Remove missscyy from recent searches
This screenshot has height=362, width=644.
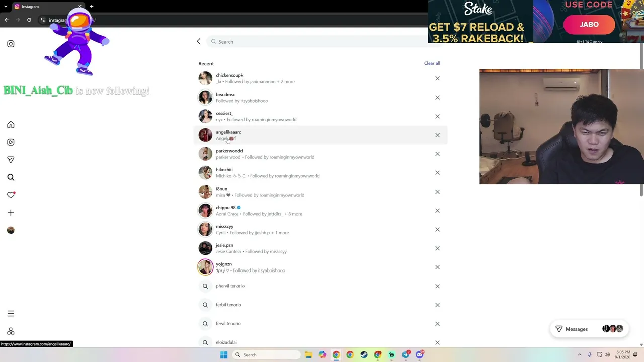(x=437, y=229)
